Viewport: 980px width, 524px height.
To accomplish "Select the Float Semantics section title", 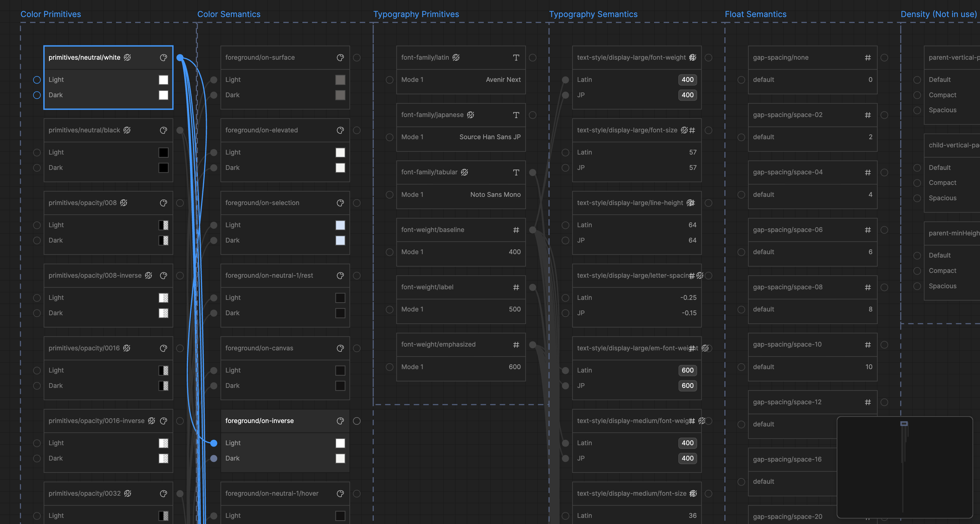I will pos(755,14).
